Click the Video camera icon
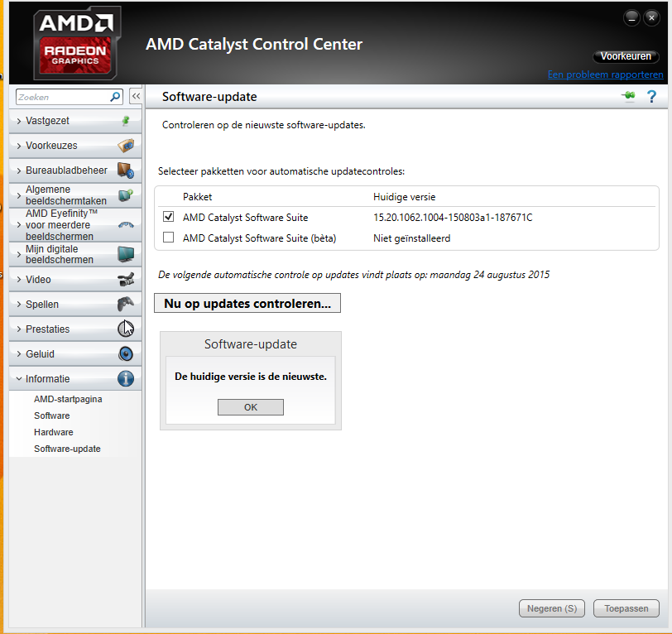The height and width of the screenshot is (634, 672). pos(126,280)
